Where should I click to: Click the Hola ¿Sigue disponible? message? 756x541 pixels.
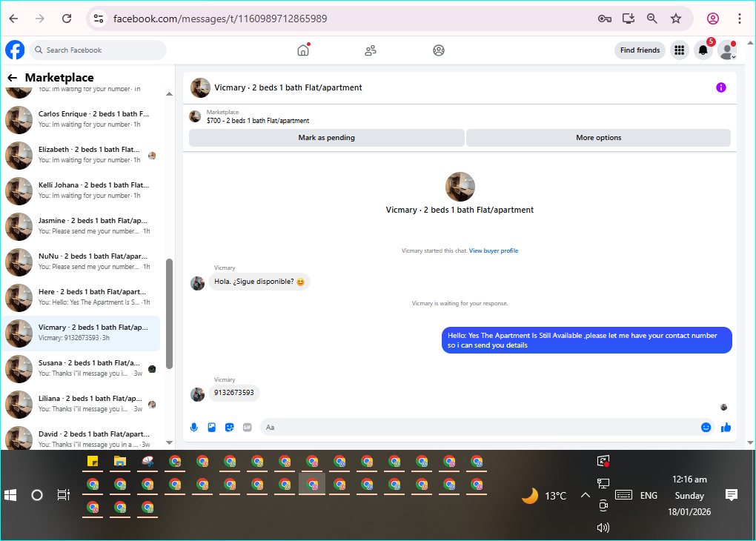coord(259,282)
